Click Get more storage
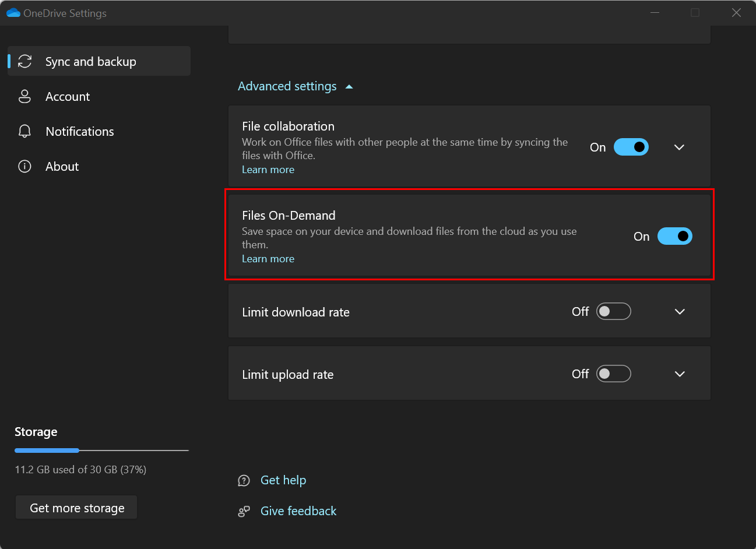 click(76, 507)
